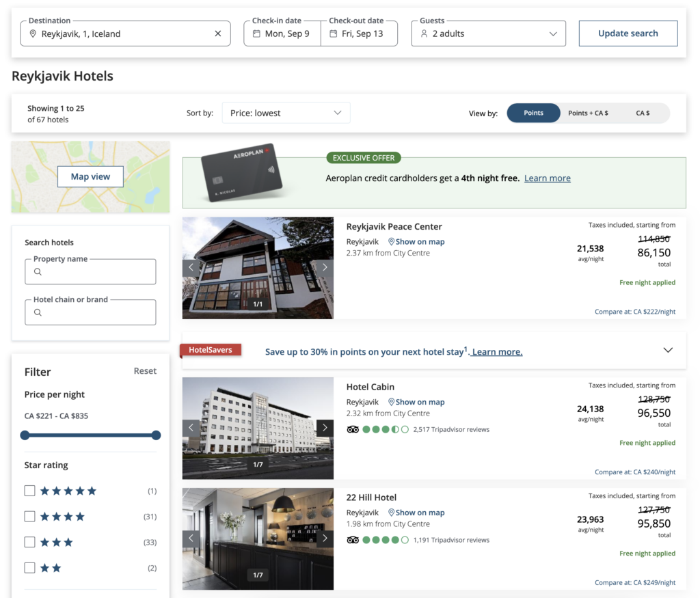Click the Update search button
The image size is (700, 598).
point(628,33)
